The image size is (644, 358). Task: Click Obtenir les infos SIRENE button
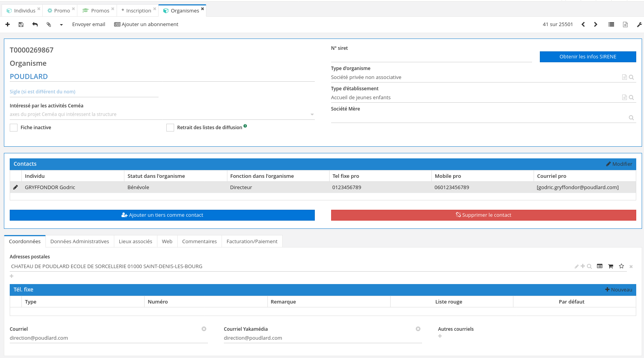[x=588, y=57]
